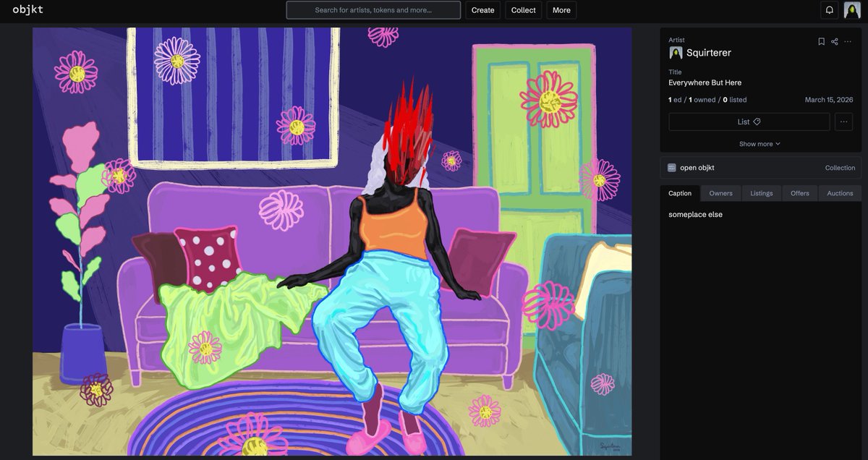The image size is (868, 460).
Task: Click the Squirterer artist avatar
Action: 676,53
